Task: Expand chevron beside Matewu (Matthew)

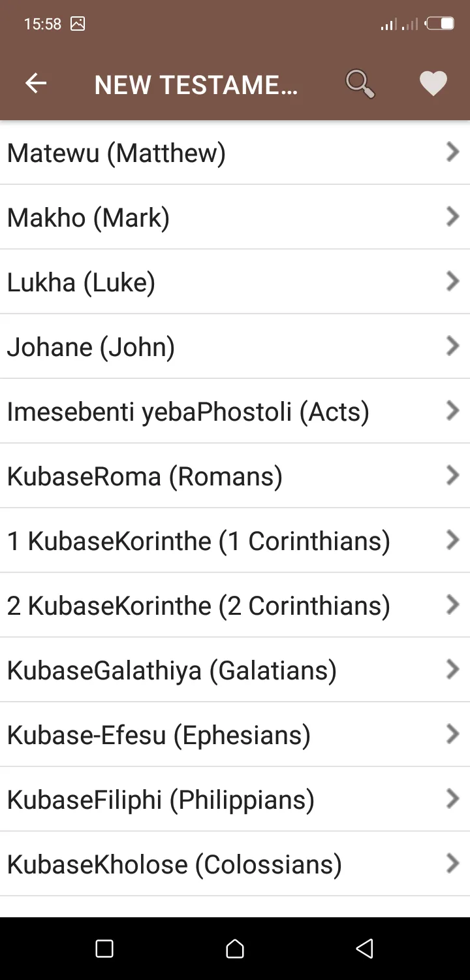Action: click(x=452, y=152)
